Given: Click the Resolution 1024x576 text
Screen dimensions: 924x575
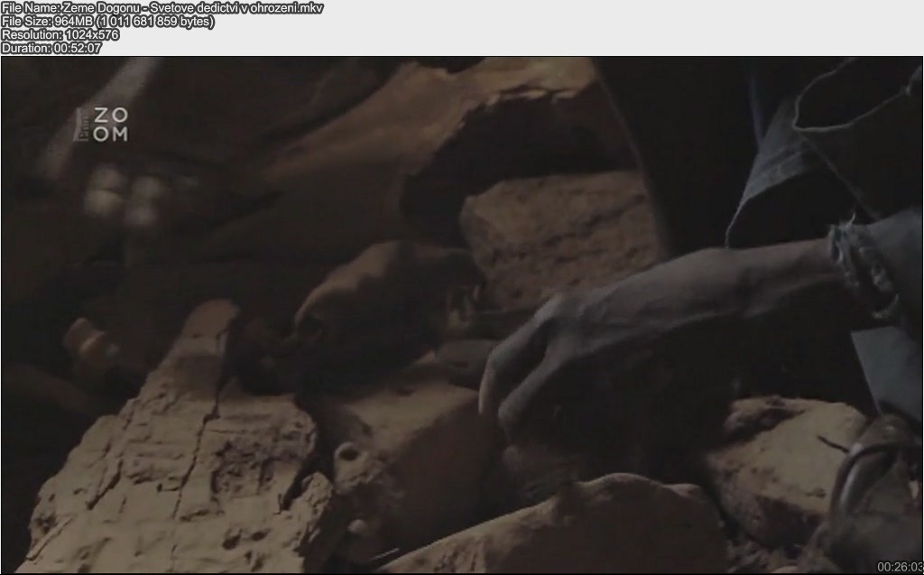Looking at the screenshot, I should click(x=60, y=34).
